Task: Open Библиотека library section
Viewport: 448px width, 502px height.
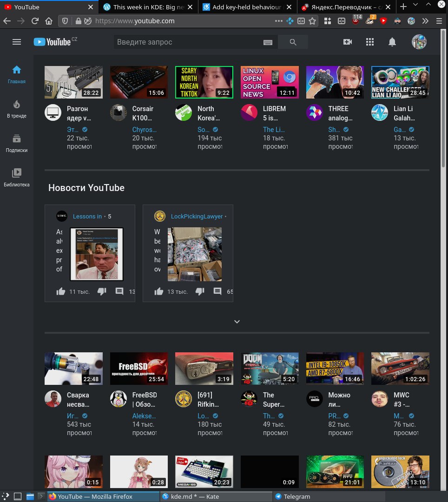Action: click(17, 178)
